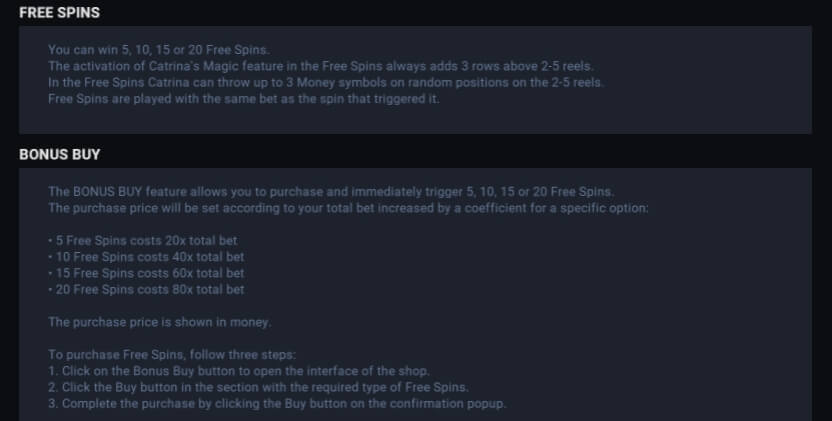Click the Catrina's Magic feature activation line

(320, 66)
